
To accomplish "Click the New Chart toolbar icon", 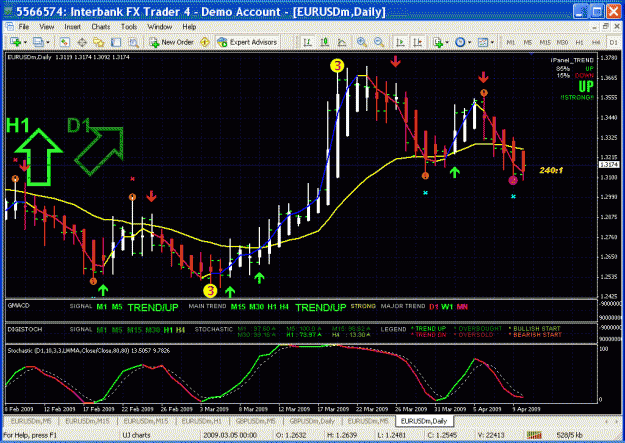I will coord(15,42).
